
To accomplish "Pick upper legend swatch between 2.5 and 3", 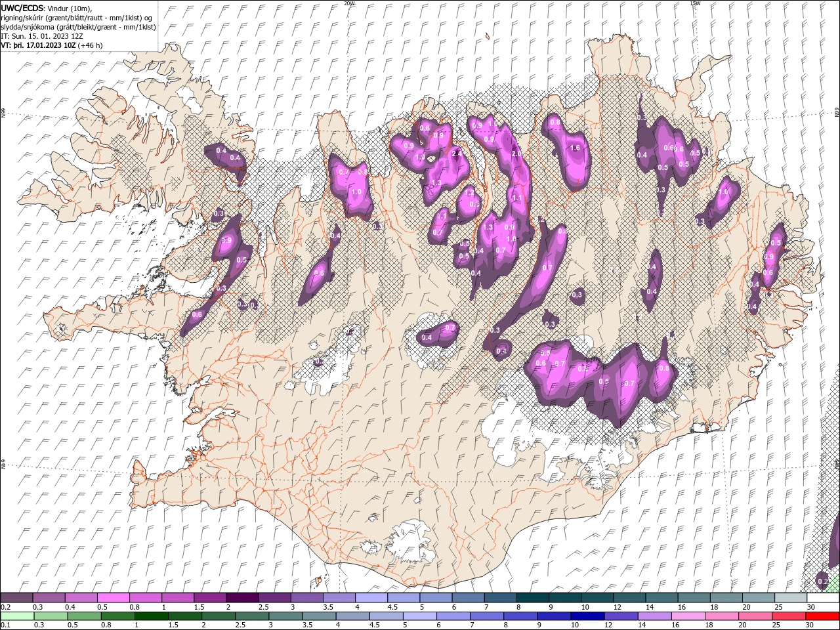I will point(274,598).
